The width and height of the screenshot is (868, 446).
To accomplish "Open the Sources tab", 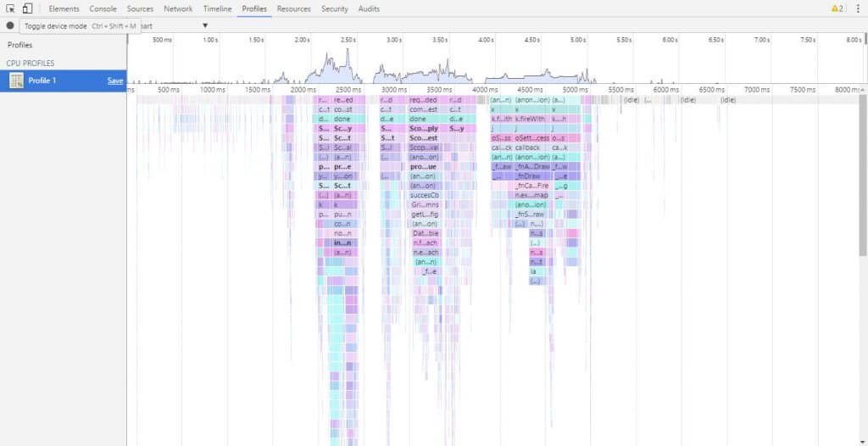I will (x=140, y=8).
